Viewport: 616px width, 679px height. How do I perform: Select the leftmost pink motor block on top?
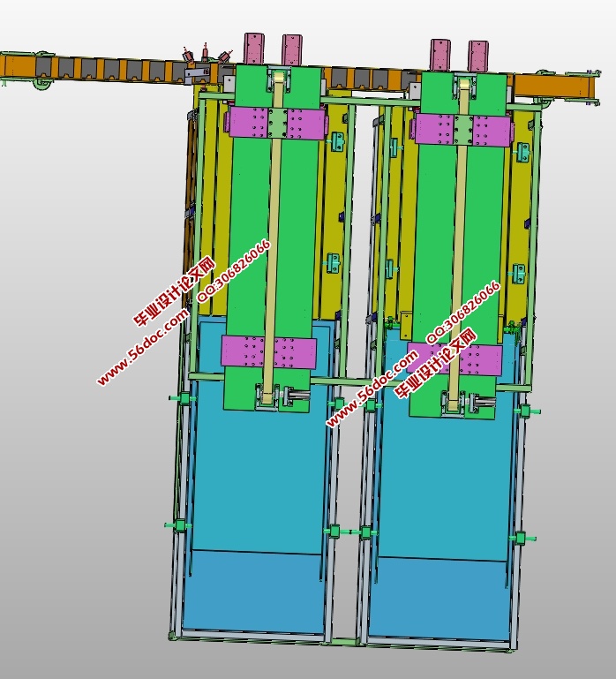point(254,48)
